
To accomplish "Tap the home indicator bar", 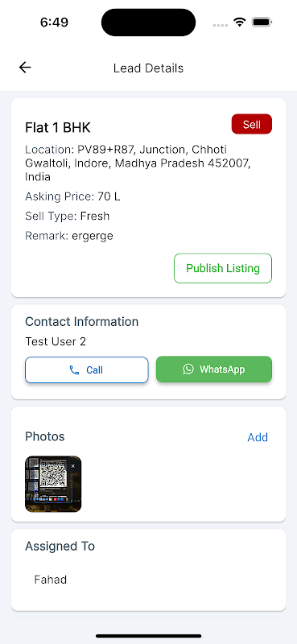I will coord(149,636).
